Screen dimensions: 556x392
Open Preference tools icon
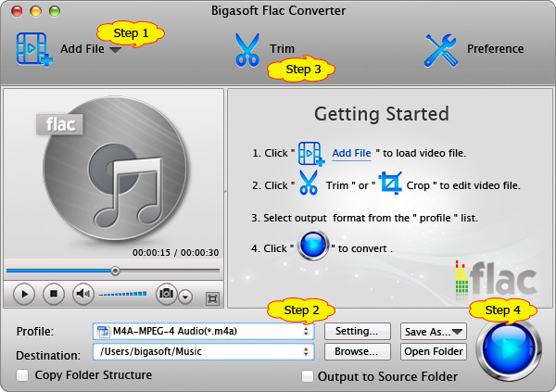tap(441, 50)
